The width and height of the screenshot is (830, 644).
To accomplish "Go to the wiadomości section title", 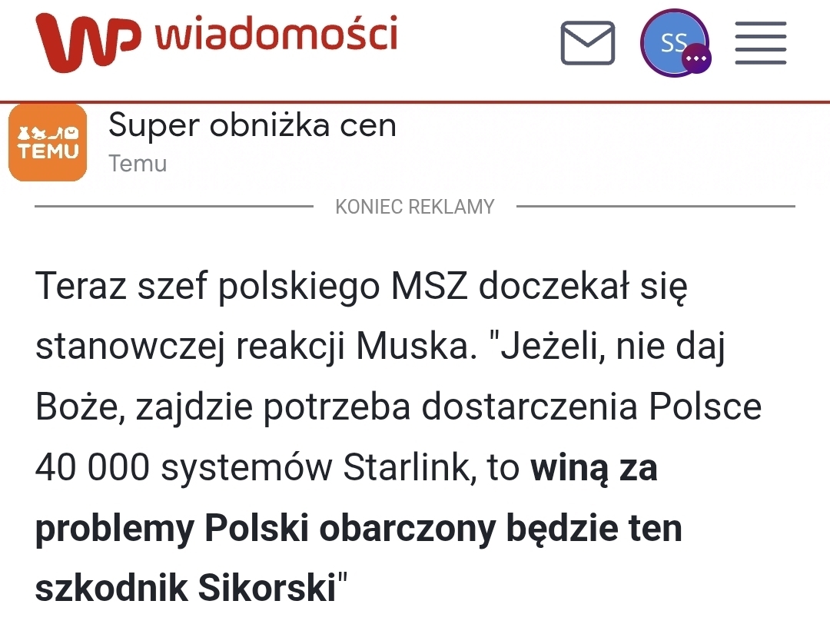I will (277, 36).
